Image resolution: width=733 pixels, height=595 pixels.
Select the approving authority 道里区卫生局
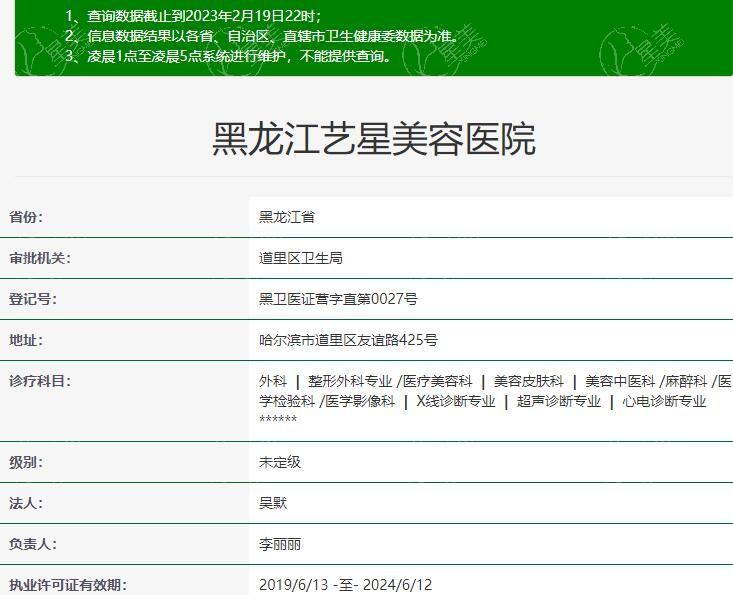tap(300, 258)
